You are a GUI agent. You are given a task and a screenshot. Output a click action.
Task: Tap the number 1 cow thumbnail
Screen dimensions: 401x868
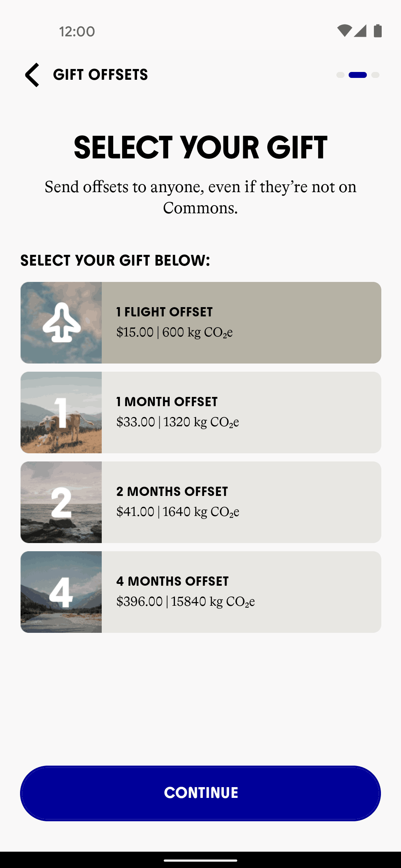(x=61, y=412)
